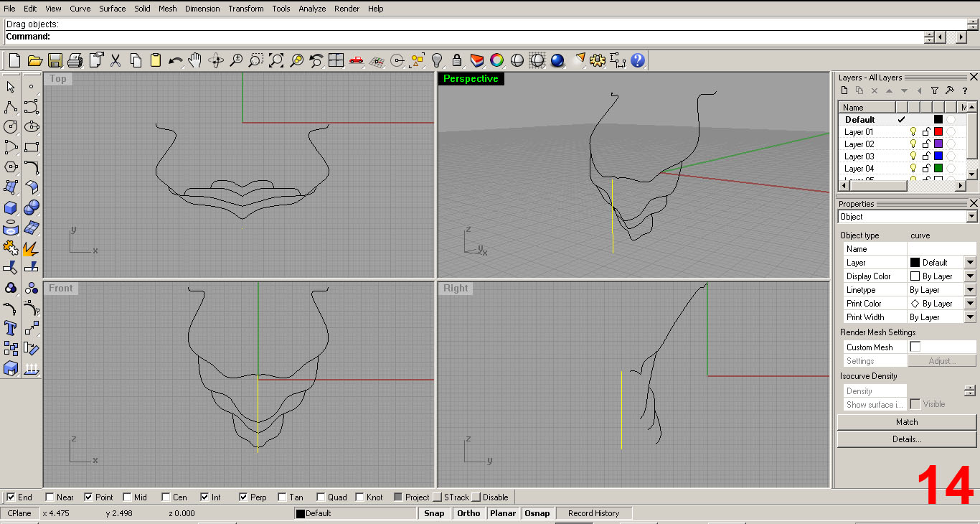Viewport: 980px width, 524px height.
Task: Activate the Pan hand tool
Action: tap(195, 60)
